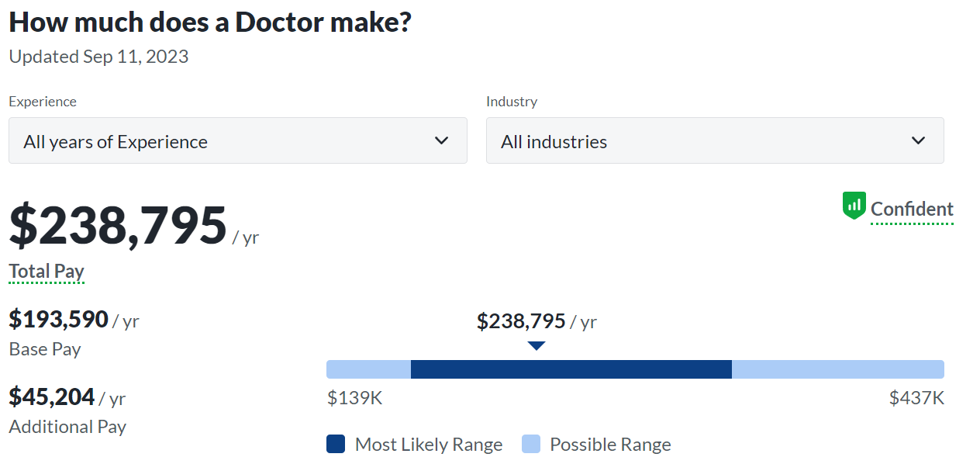The height and width of the screenshot is (471, 980).
Task: Click the "How much does a Doctor make?" heading
Action: [x=210, y=22]
